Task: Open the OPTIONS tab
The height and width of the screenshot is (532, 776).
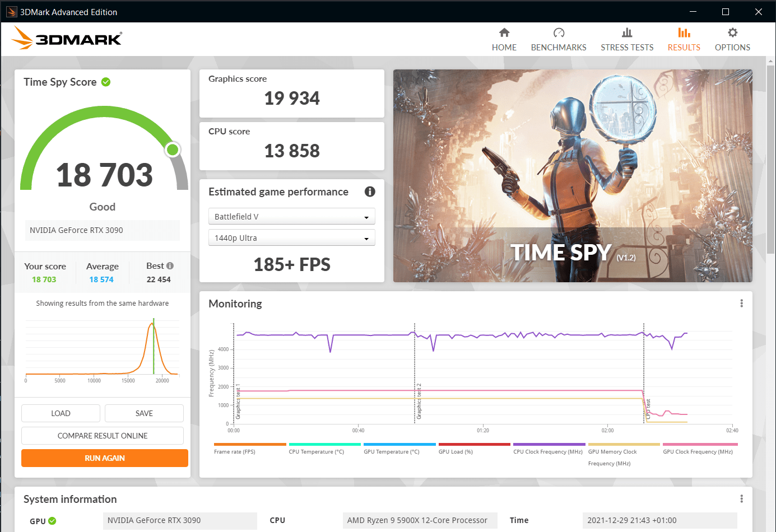Action: click(732, 40)
